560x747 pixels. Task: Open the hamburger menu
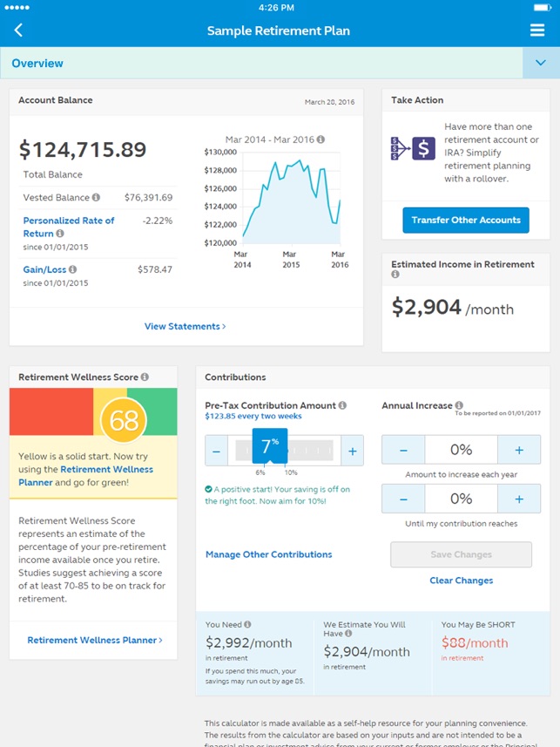pos(537,31)
